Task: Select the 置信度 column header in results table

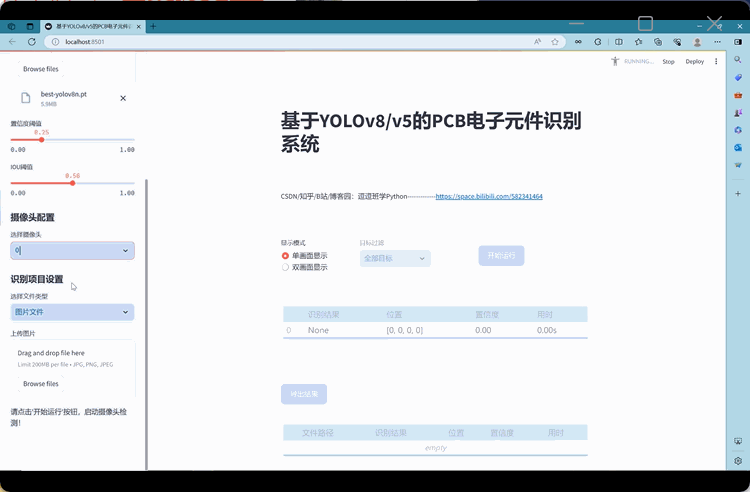Action: [487, 315]
